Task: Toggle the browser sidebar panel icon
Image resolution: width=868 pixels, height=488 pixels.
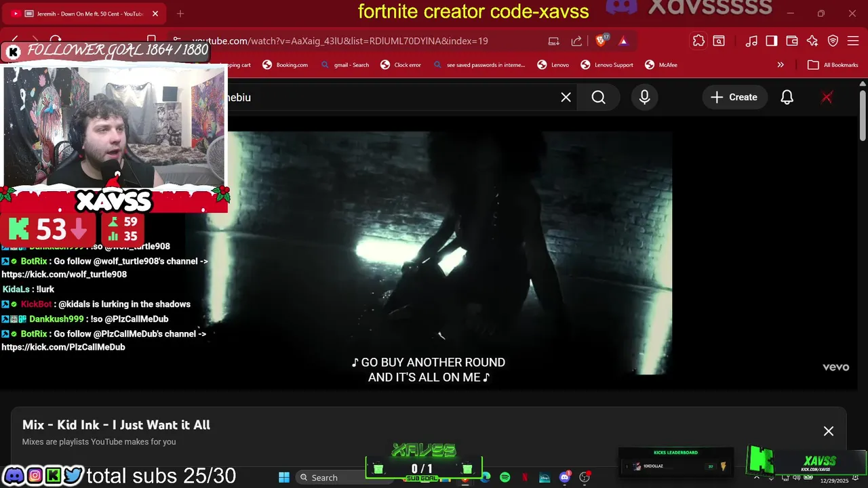Action: coord(772,41)
